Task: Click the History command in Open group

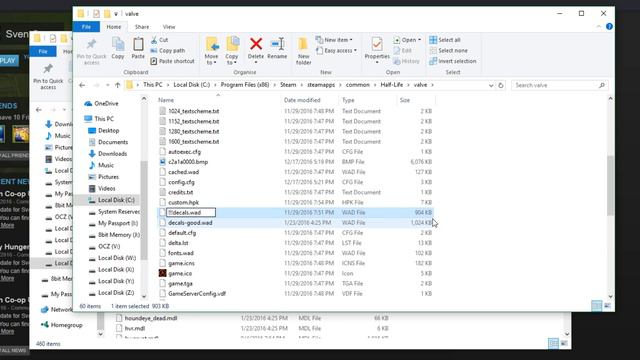Action: (x=407, y=61)
